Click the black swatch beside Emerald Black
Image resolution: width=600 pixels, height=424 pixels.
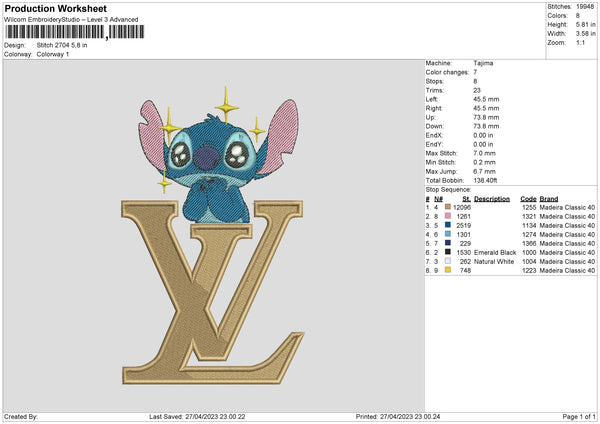448,252
